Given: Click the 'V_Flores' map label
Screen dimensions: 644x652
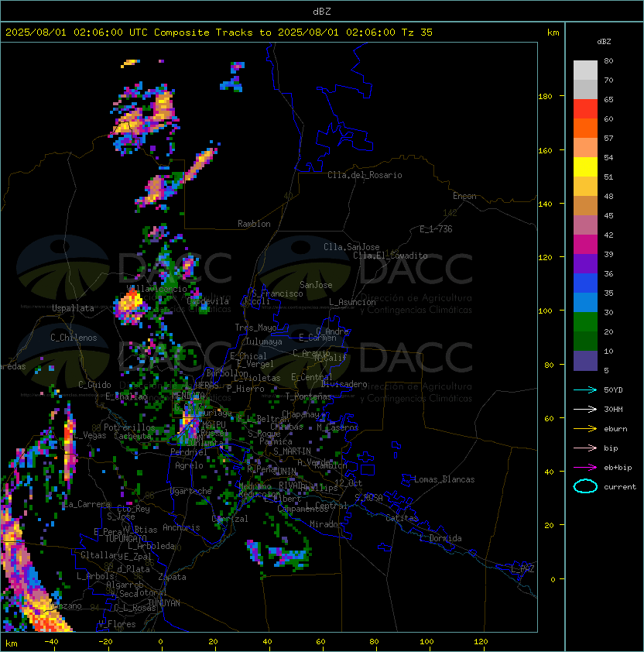Looking at the screenshot, I should (117, 624).
